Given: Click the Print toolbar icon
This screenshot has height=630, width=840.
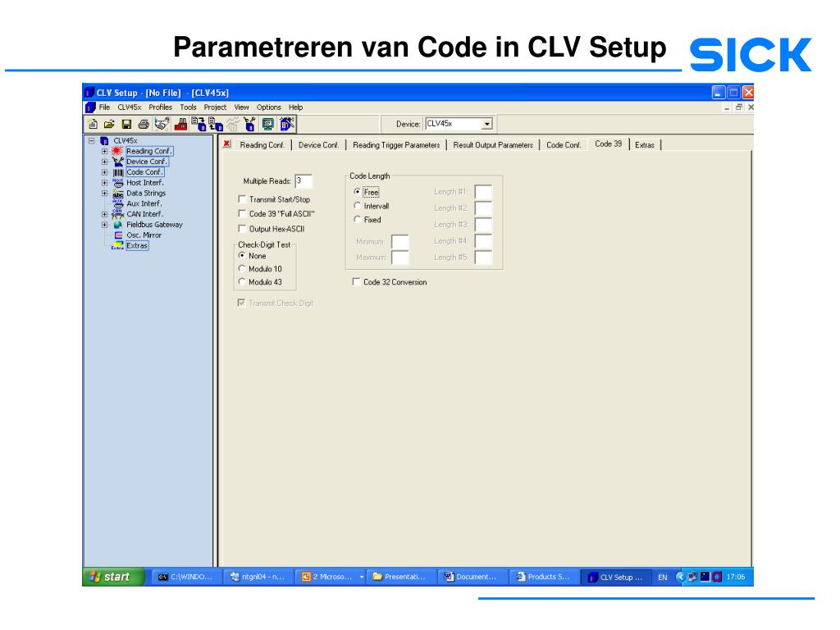Looking at the screenshot, I should click(x=144, y=125).
